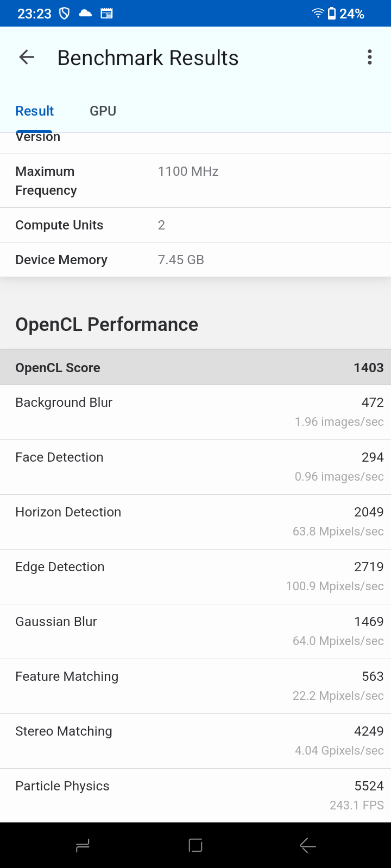391x868 pixels.
Task: Tap the Wi-Fi status icon
Action: tap(318, 13)
